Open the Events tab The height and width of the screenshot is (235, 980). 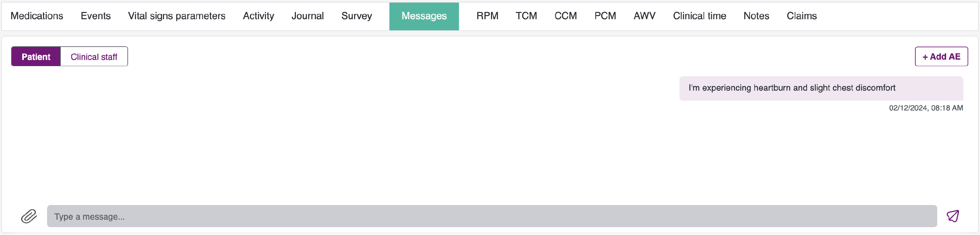tap(95, 16)
